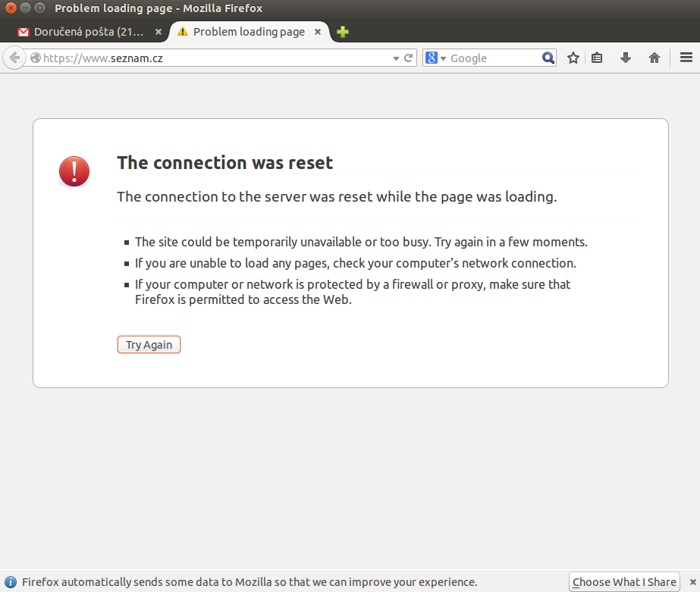700x592 pixels.
Task: Go back with the back arrow
Action: click(14, 58)
